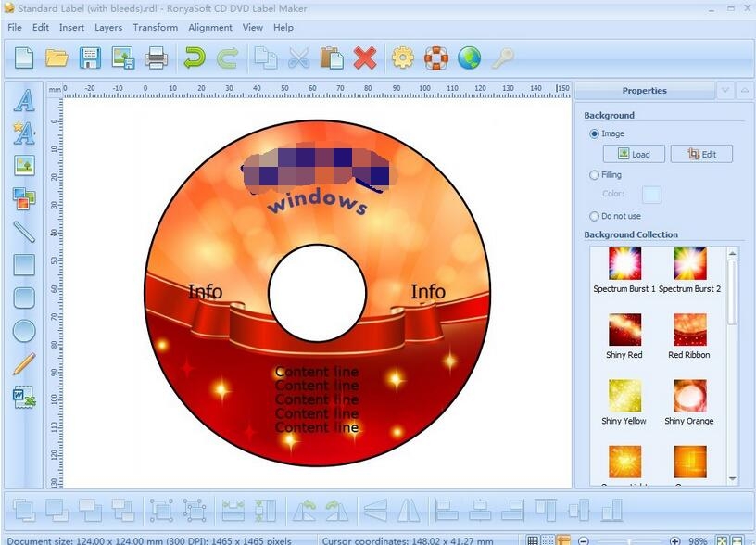Open the View menu
Viewport: 756px width, 545px height.
[253, 28]
